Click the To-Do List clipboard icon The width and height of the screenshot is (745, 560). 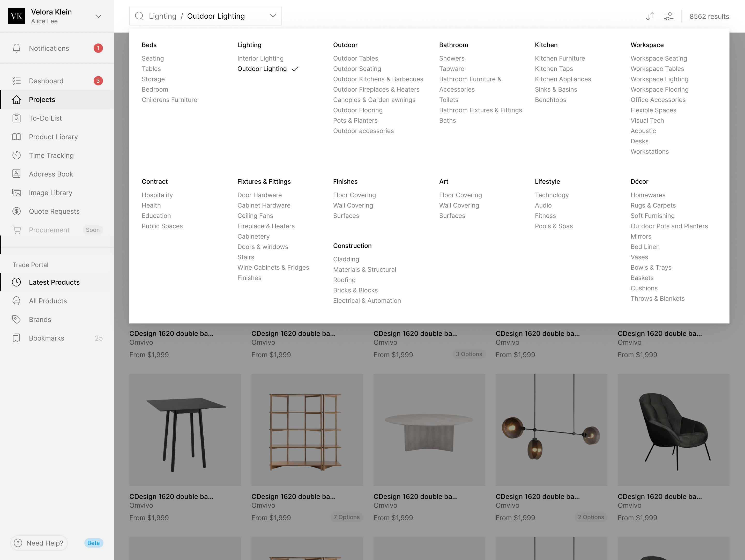click(x=17, y=118)
